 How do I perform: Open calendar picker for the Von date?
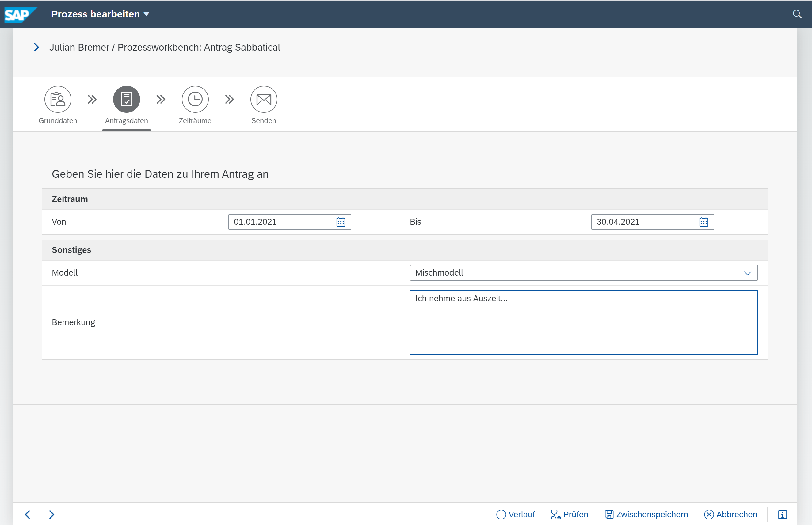341,222
